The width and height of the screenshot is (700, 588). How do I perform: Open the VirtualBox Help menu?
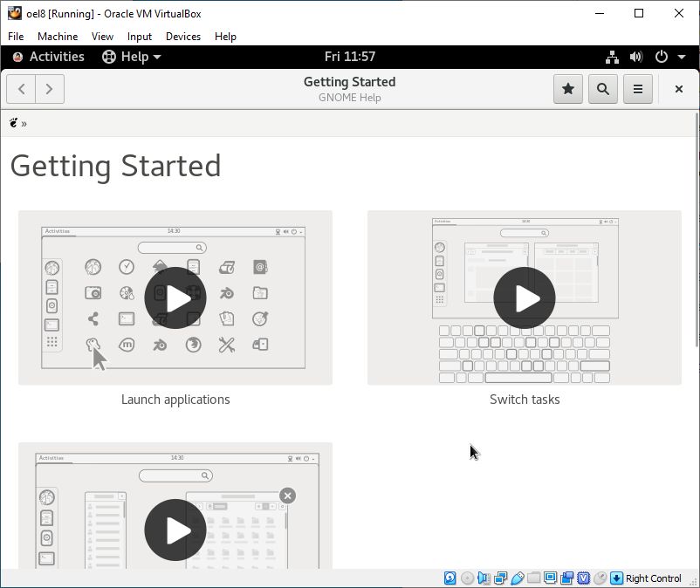click(x=225, y=37)
